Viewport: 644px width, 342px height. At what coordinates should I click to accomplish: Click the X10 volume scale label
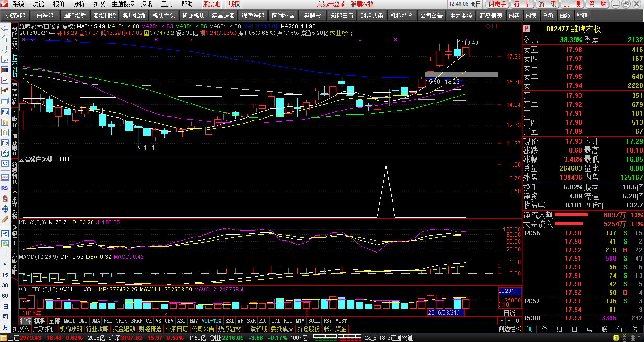[x=504, y=305]
